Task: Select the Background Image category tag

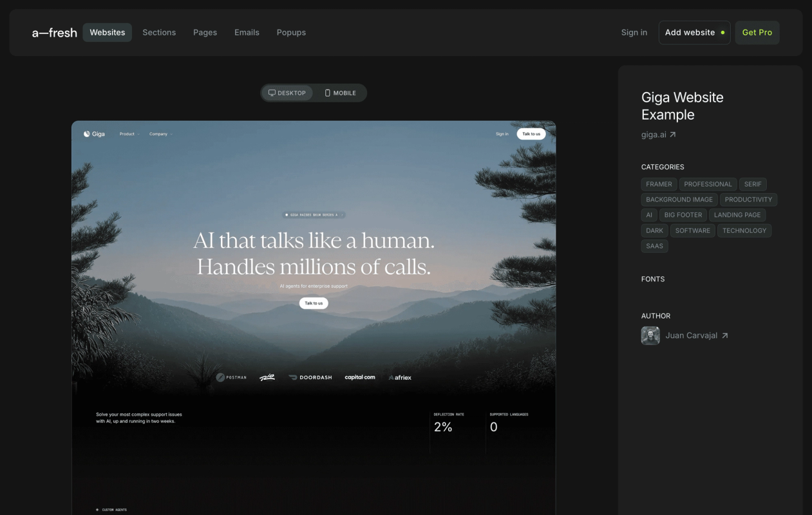Action: tap(679, 200)
